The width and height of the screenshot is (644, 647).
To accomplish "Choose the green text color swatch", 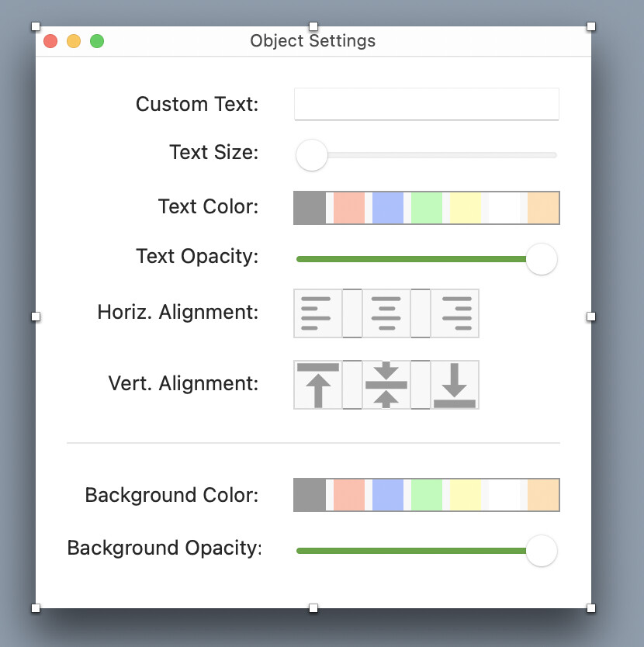I will (x=426, y=208).
